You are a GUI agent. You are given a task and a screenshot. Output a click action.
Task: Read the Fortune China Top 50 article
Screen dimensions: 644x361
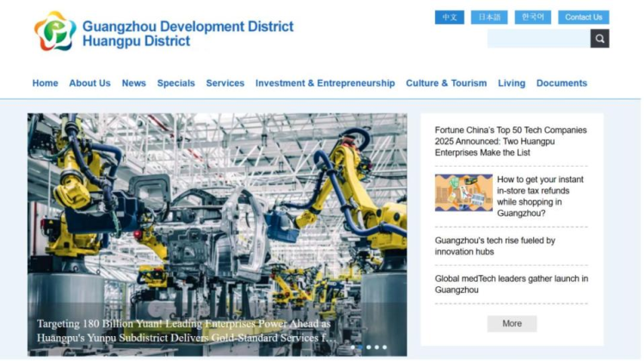tap(510, 141)
